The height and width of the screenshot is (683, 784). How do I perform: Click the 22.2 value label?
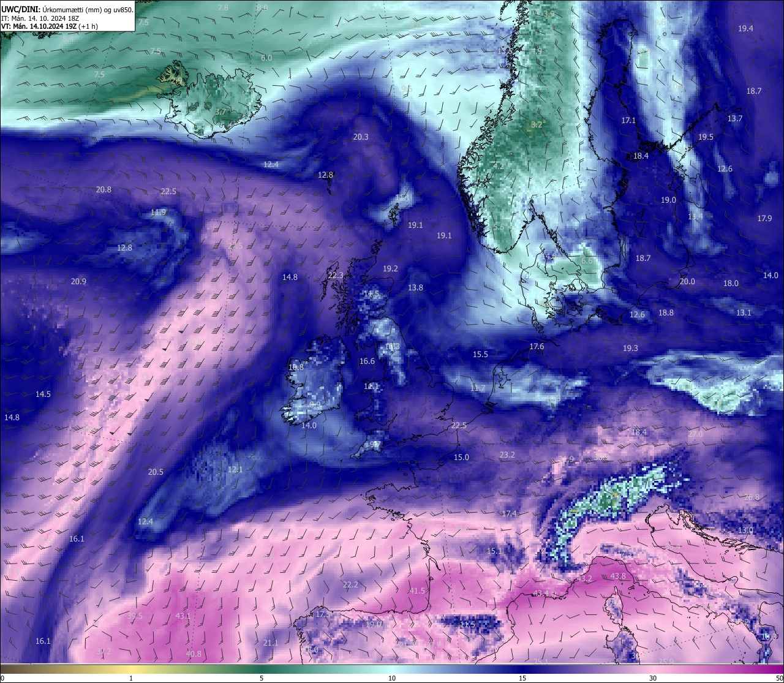coord(350,584)
